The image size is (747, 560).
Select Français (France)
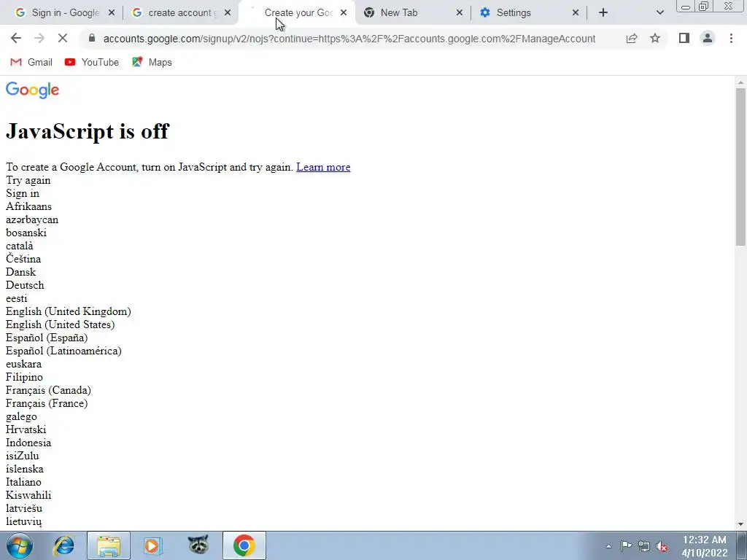point(47,403)
